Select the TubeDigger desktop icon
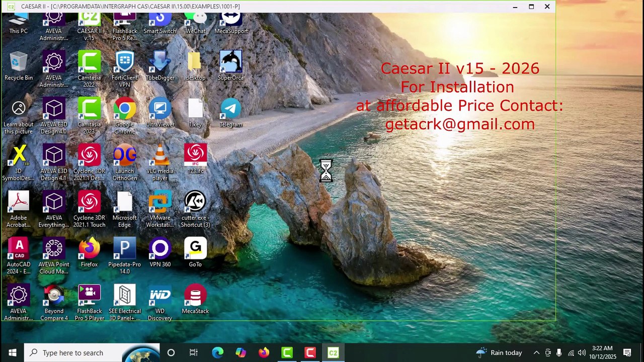The width and height of the screenshot is (644, 362). pyautogui.click(x=160, y=66)
